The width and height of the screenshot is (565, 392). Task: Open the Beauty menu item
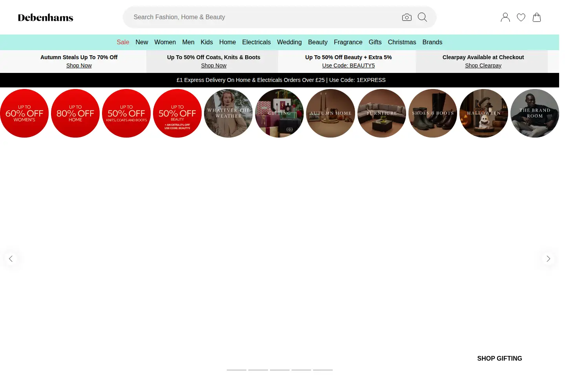click(x=318, y=42)
